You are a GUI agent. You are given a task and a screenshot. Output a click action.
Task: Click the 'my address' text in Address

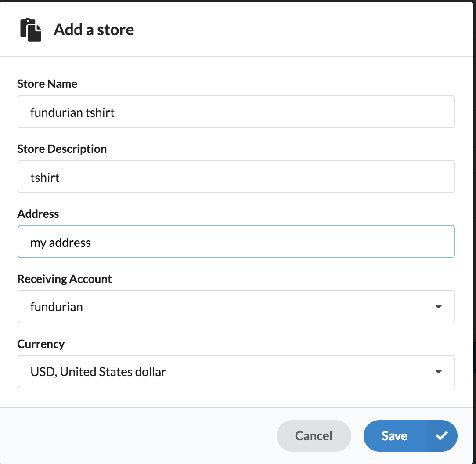(x=61, y=243)
